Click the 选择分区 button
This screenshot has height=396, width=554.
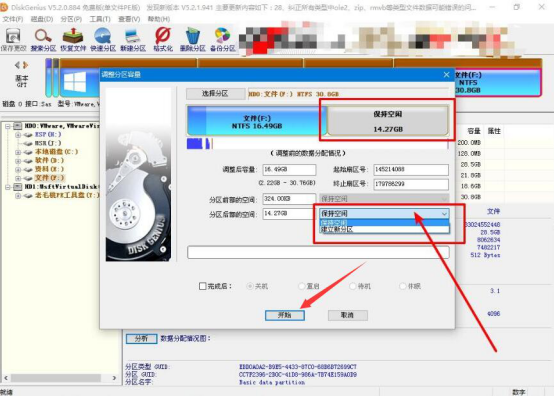tap(215, 94)
